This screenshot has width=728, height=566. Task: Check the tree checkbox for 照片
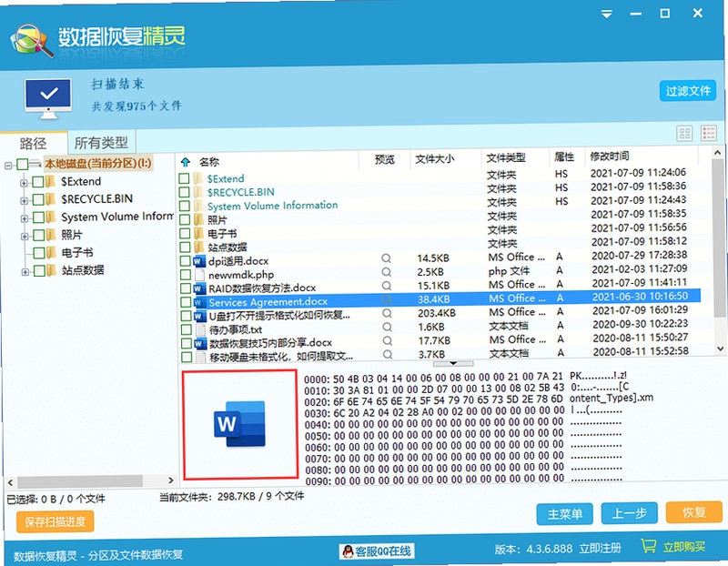coord(38,236)
